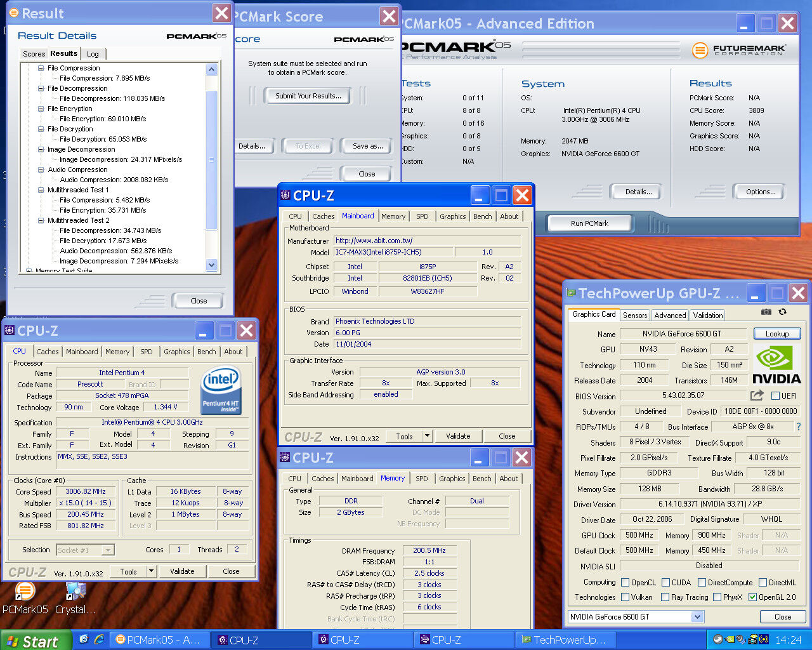Open the Advanced tab in GPU-Z
Image resolution: width=812 pixels, height=650 pixels.
[x=671, y=315]
